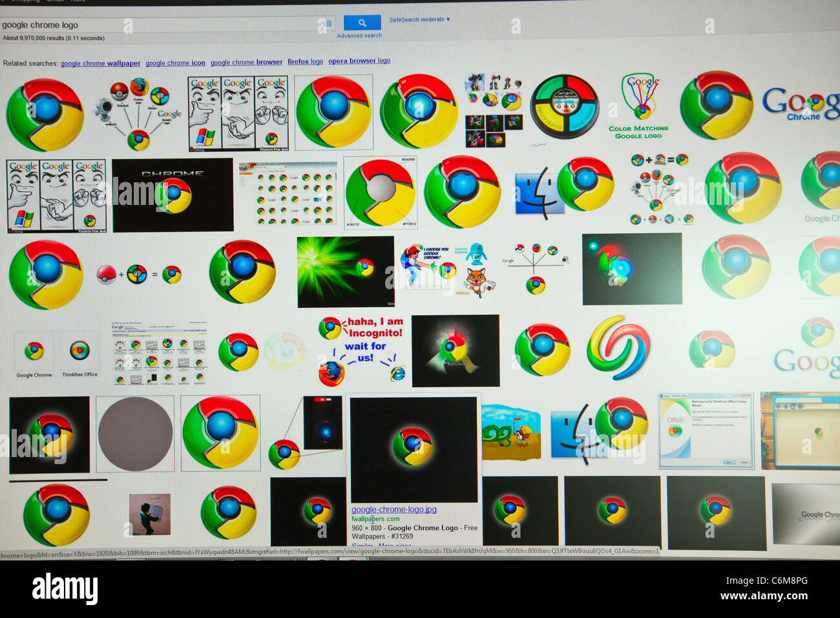Open the Simon game wheel image

[x=564, y=107]
